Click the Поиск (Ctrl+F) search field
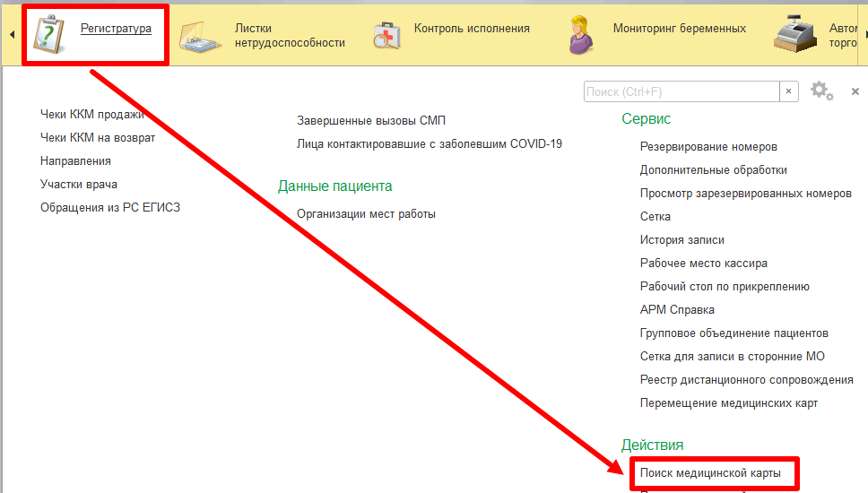 (681, 91)
